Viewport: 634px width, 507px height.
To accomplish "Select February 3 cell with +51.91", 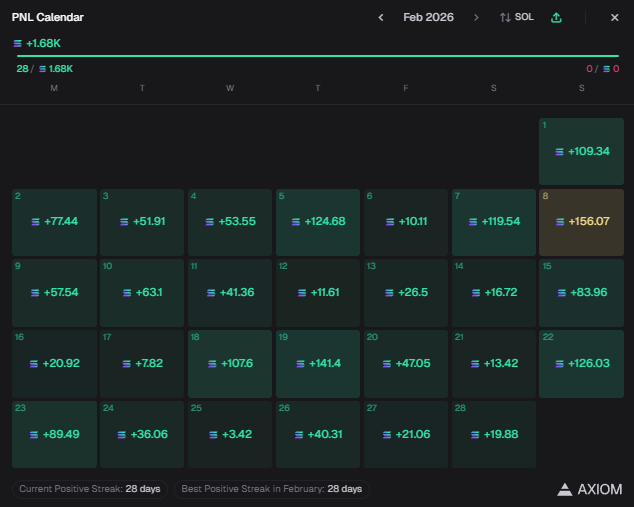I will click(142, 222).
